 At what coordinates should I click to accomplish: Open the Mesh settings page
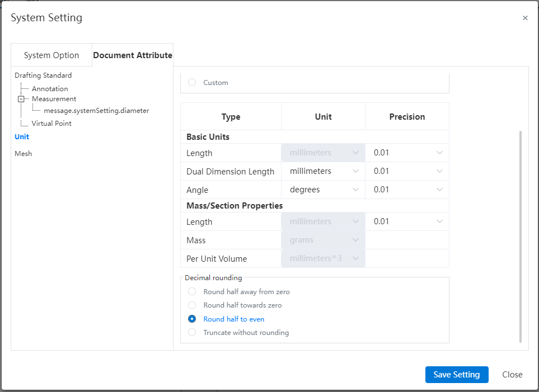(x=23, y=154)
